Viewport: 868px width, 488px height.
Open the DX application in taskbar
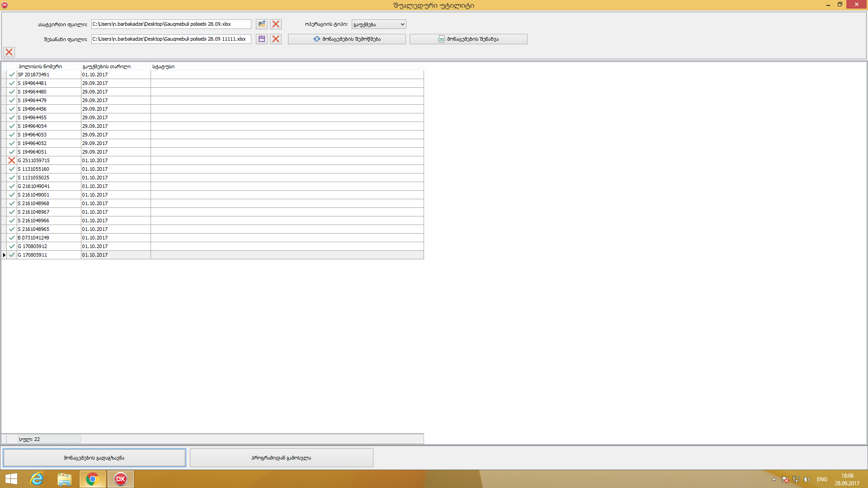point(121,479)
